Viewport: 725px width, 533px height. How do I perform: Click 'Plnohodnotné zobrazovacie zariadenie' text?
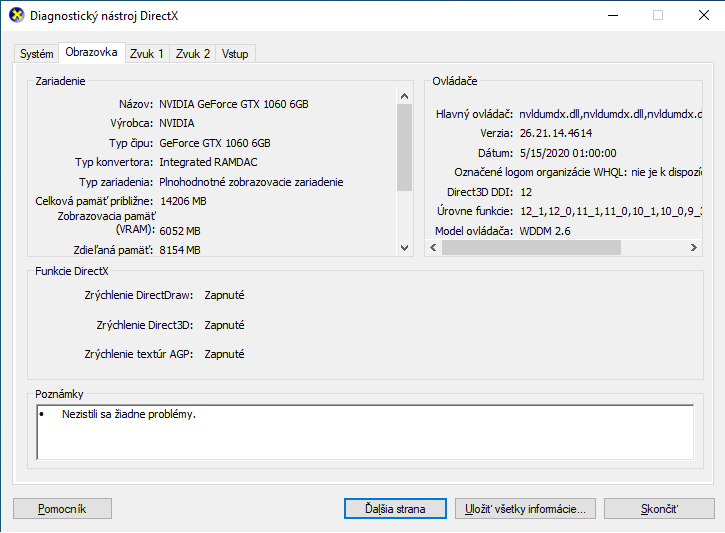pyautogui.click(x=251, y=182)
